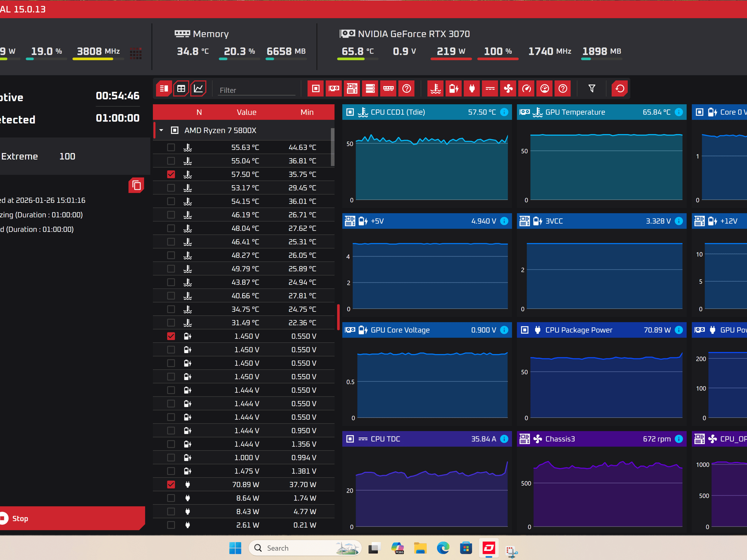Toggle the round dial gauge sensor filter
The height and width of the screenshot is (560, 747).
(545, 89)
